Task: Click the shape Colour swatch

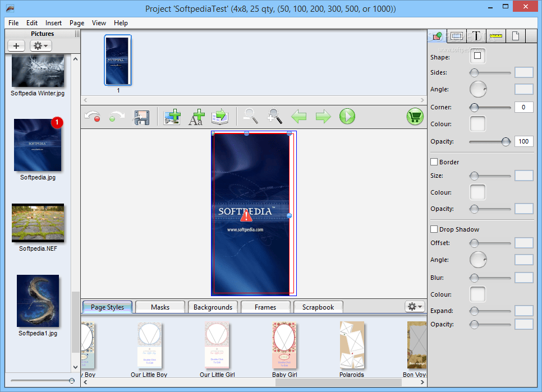Action: coord(477,123)
